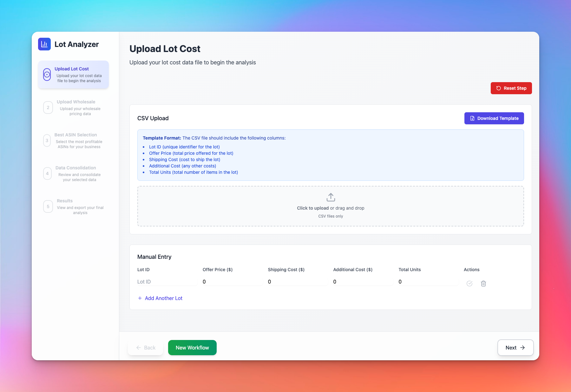Click the 'Template Format:' label
The height and width of the screenshot is (392, 571).
pyautogui.click(x=162, y=138)
